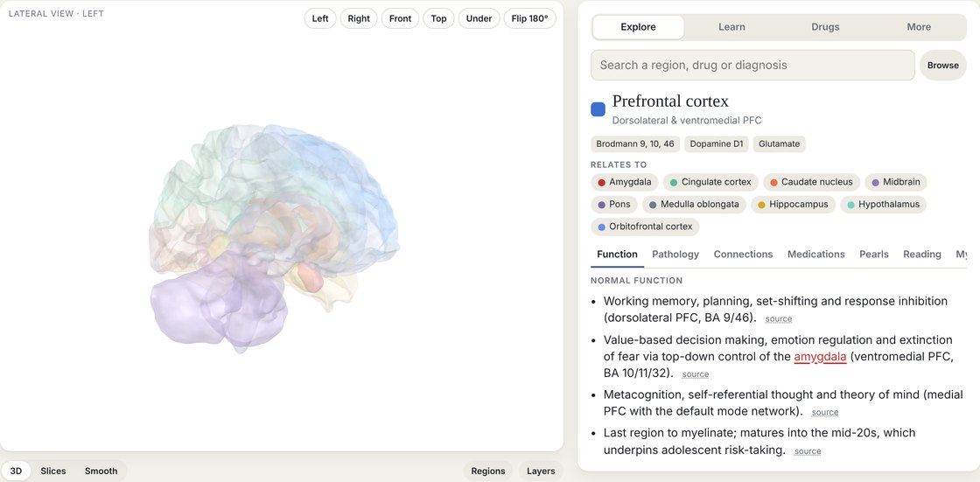This screenshot has width=980, height=482.
Task: Open source link for adolescent risk-taking bullet
Action: (808, 451)
